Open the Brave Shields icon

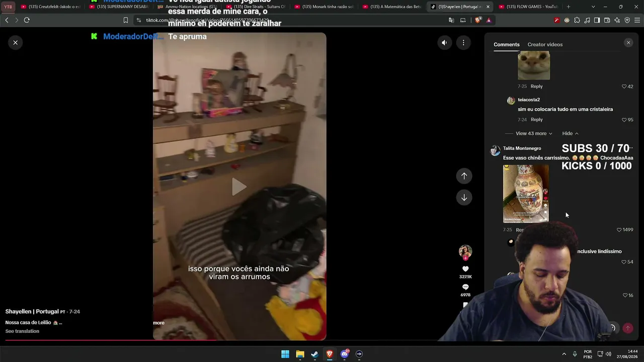coord(478,20)
